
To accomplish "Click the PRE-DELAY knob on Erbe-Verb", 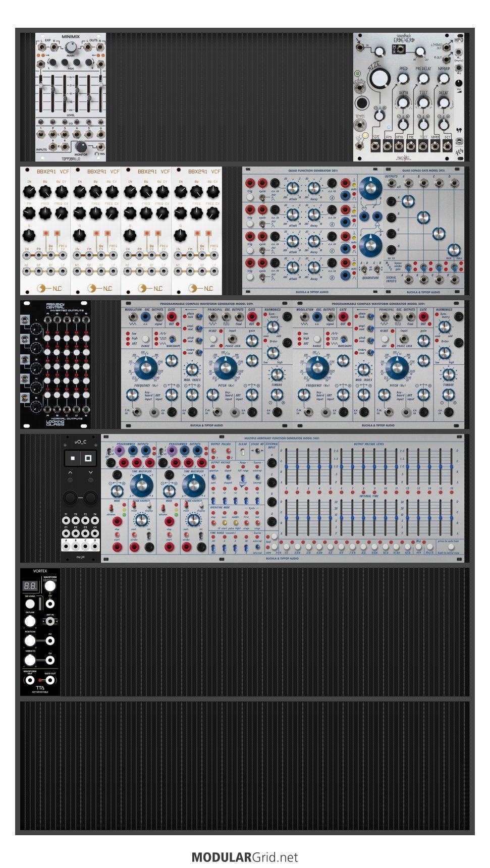I will [x=423, y=78].
